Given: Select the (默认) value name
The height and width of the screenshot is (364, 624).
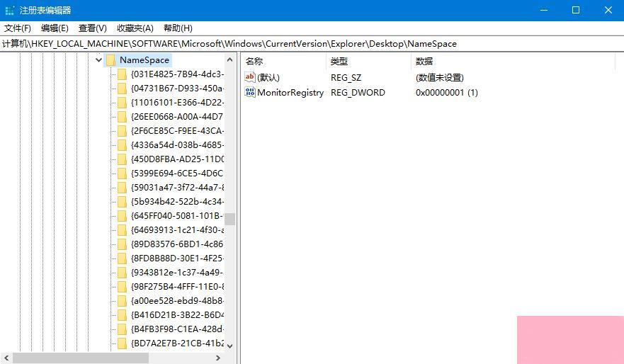Looking at the screenshot, I should pos(268,78).
